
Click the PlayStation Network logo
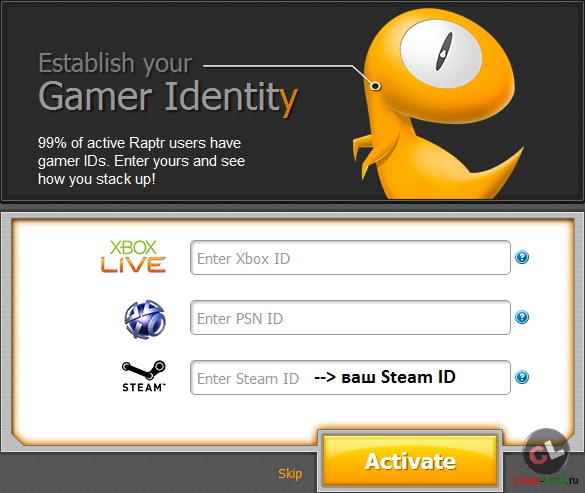145,319
